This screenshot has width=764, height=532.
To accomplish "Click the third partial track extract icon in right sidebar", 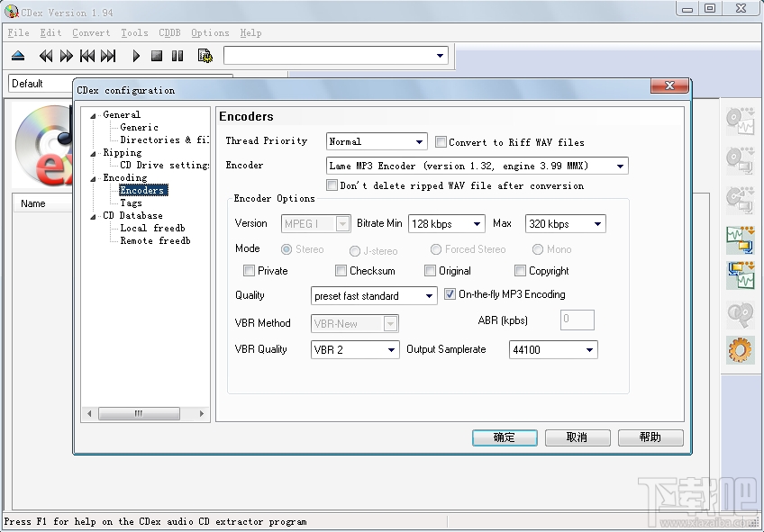I will tap(741, 200).
